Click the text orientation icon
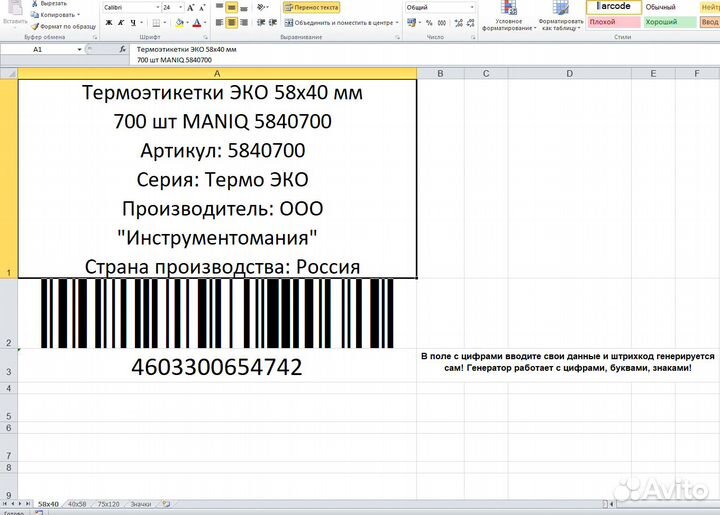 click(261, 7)
